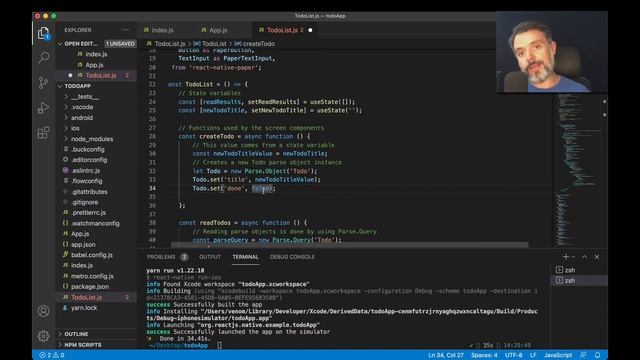Image resolution: width=640 pixels, height=360 pixels.
Task: Click the Ln 34, Col 27 status item
Action: [x=446, y=355]
